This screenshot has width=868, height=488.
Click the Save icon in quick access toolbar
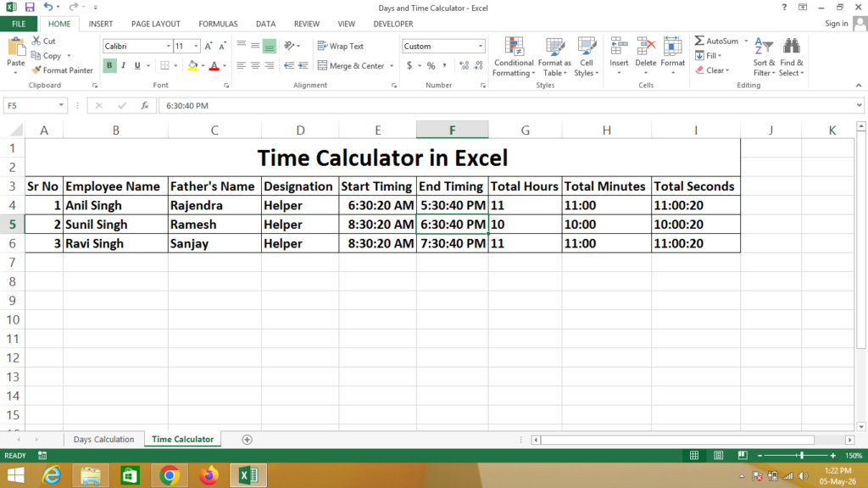point(30,7)
